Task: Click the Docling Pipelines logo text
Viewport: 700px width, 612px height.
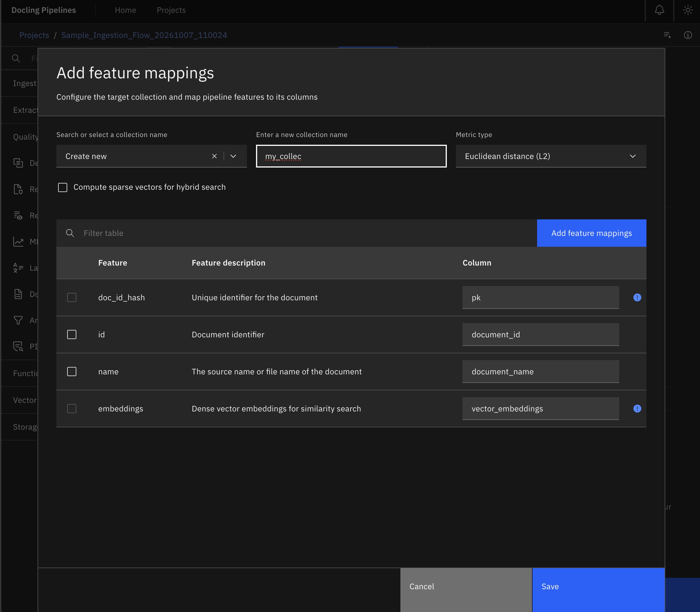Action: [44, 10]
